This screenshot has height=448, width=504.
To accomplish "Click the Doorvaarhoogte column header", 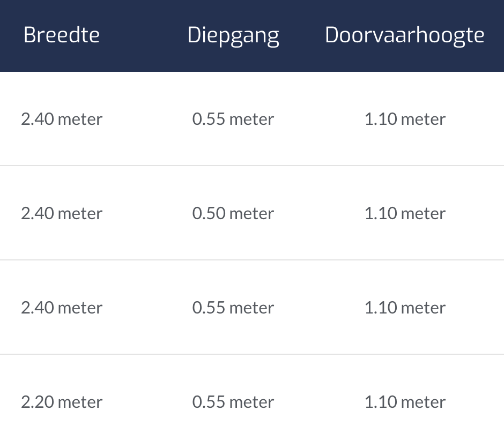I will point(404,35).
